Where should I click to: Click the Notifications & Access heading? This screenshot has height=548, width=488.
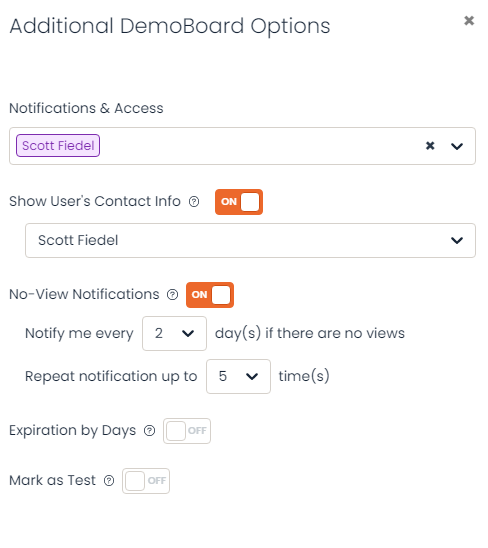(86, 108)
